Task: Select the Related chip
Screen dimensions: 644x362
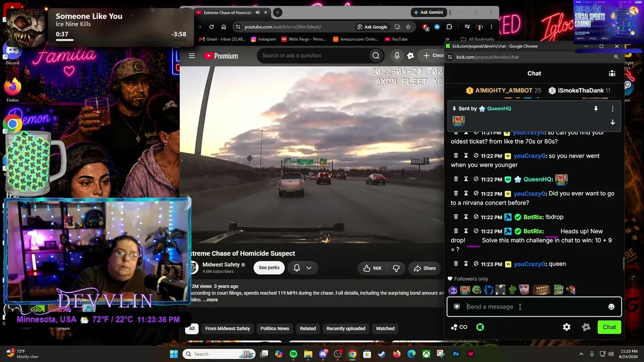Action: (x=308, y=328)
